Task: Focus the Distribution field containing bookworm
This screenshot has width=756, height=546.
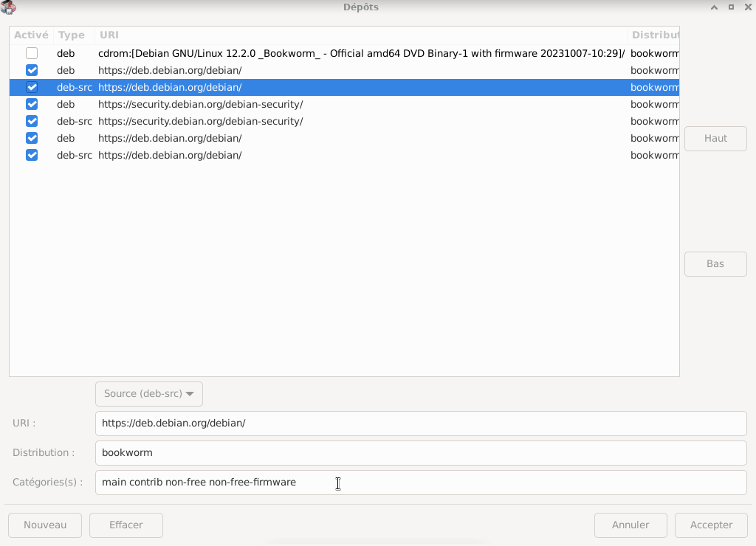Action: 421,453
